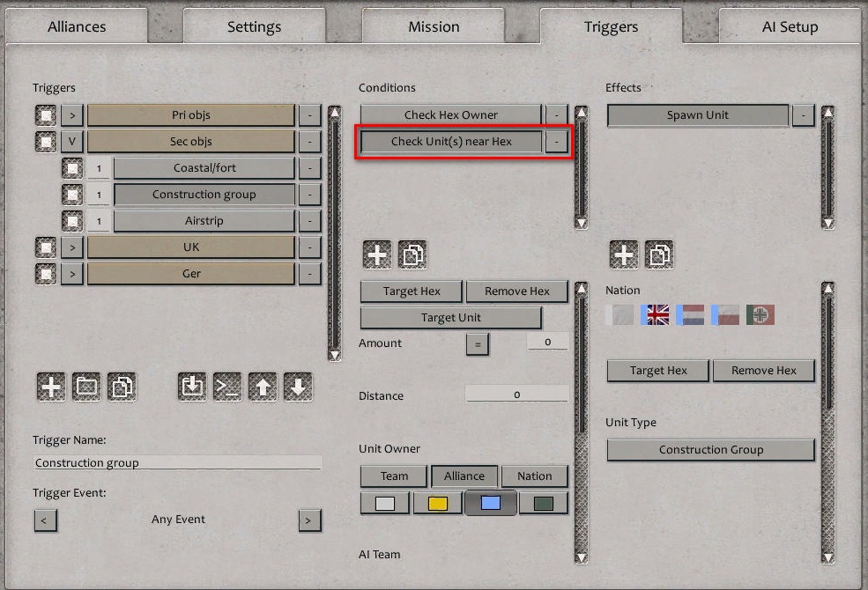Duplicate the selected trigger using the copy icon
This screenshot has height=590, width=868.
pyautogui.click(x=122, y=386)
